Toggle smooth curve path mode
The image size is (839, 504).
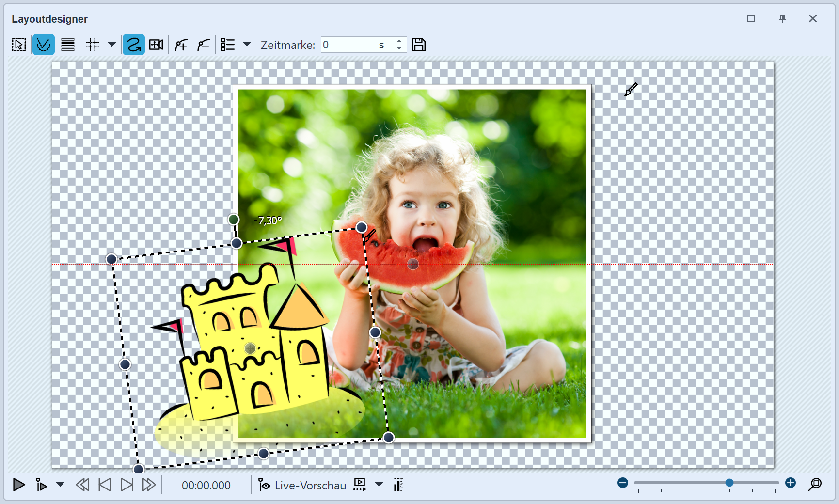pyautogui.click(x=133, y=45)
